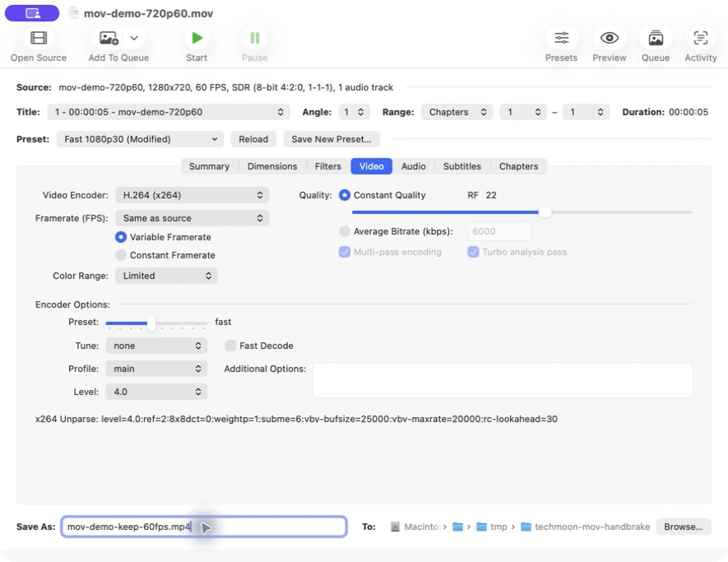This screenshot has width=728, height=562.
Task: Open the Preset Fast 1080p30 dropdown
Action: point(140,139)
